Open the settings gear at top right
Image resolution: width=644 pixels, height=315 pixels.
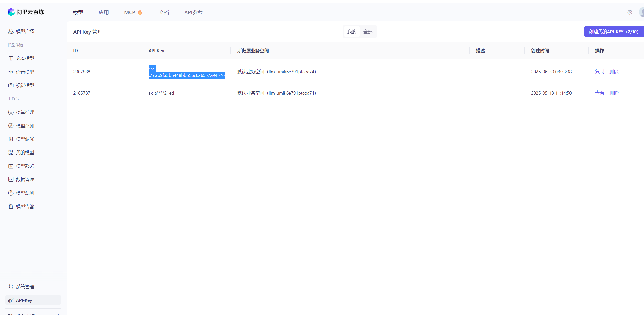(630, 12)
